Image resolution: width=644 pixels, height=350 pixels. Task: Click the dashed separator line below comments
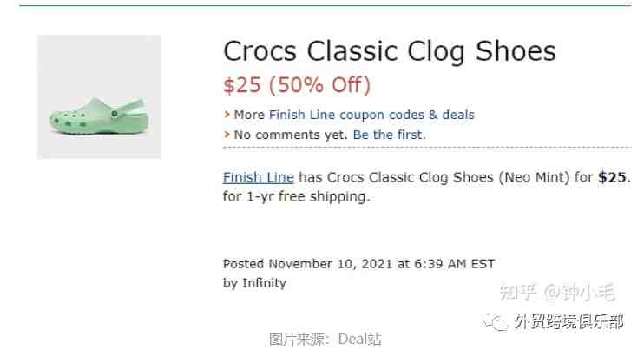(x=427, y=147)
